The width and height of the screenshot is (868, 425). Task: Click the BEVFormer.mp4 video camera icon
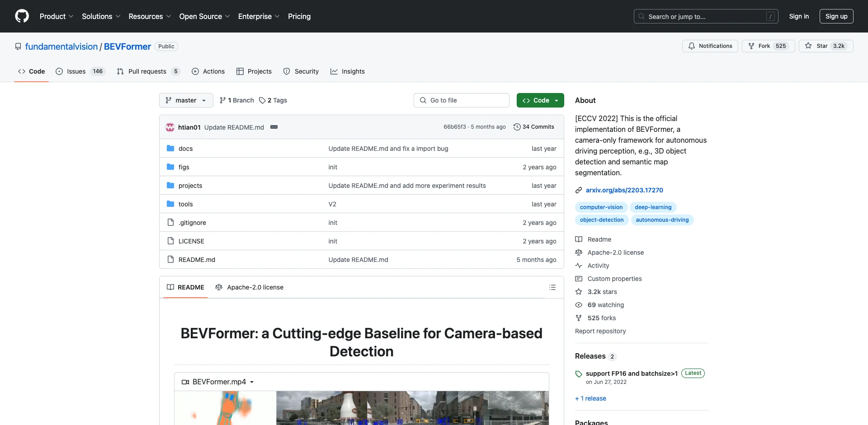(x=185, y=382)
